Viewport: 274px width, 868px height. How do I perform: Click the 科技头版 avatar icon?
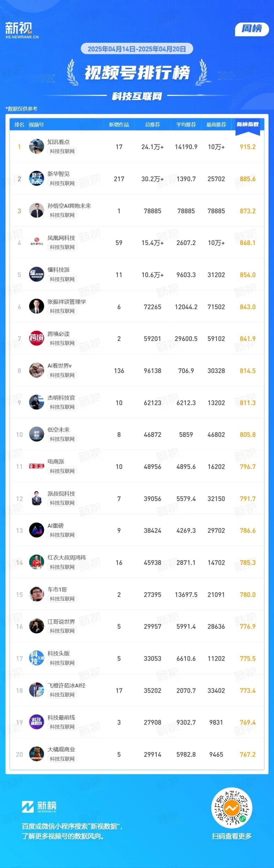pos(37,658)
